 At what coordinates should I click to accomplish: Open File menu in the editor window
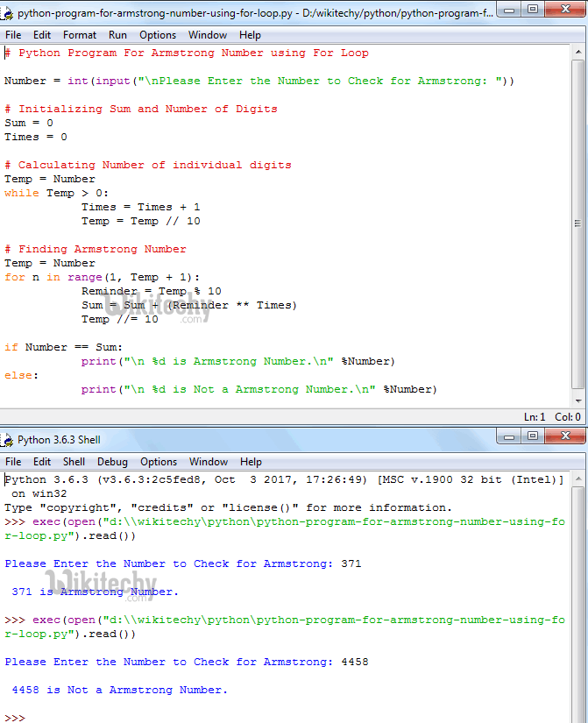(13, 35)
